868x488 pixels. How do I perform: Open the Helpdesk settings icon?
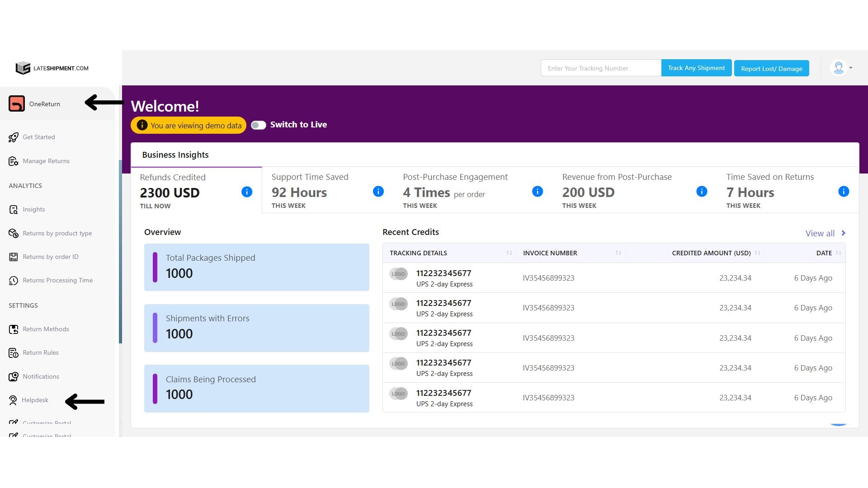[x=13, y=400]
